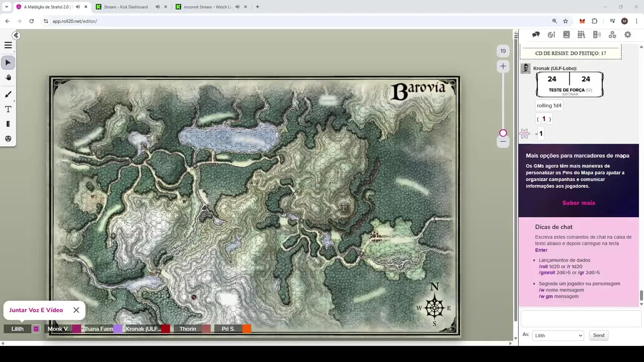Click the zoom level value 19

[503, 51]
